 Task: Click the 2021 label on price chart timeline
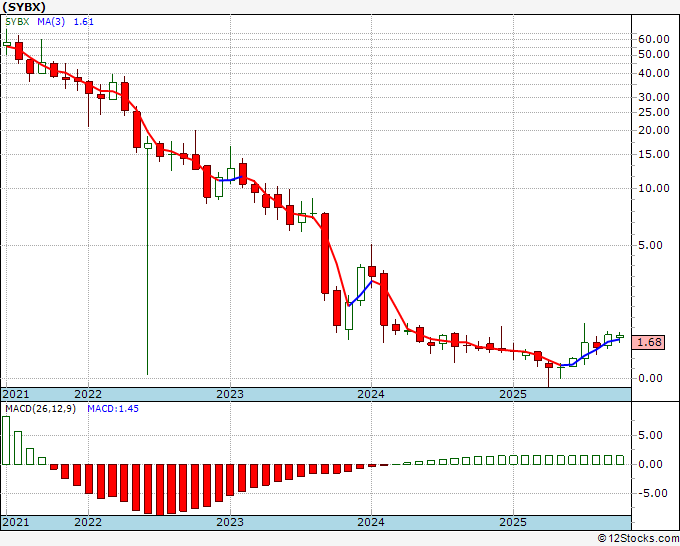click(x=16, y=394)
